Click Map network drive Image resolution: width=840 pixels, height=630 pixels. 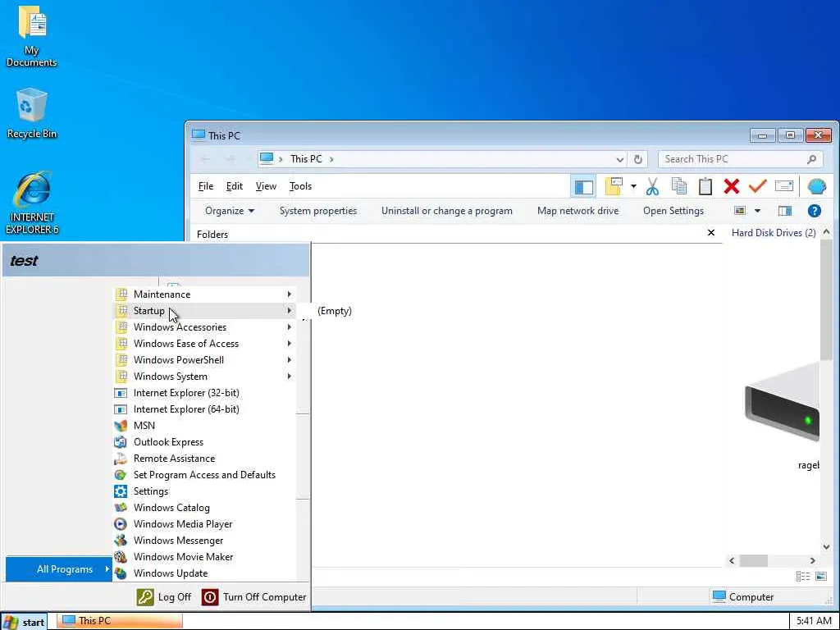click(x=578, y=211)
